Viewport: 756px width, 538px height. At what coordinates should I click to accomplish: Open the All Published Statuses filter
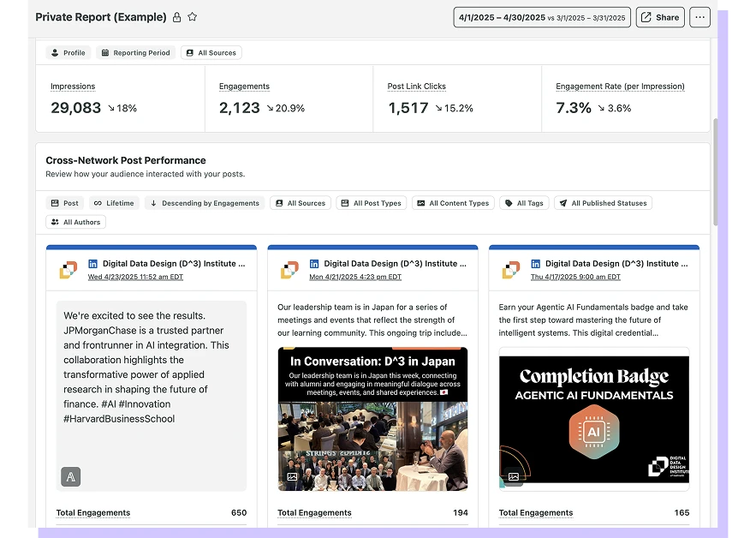tap(603, 203)
